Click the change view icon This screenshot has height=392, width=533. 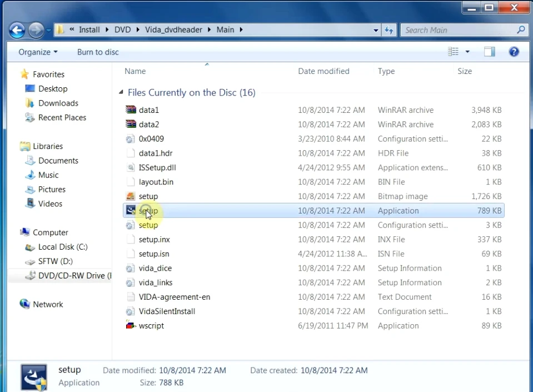coord(453,52)
